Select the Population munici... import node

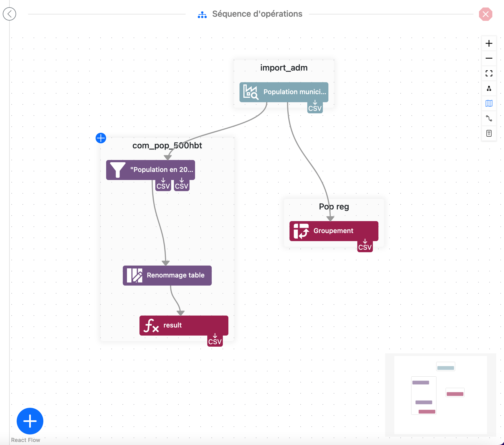pos(284,92)
